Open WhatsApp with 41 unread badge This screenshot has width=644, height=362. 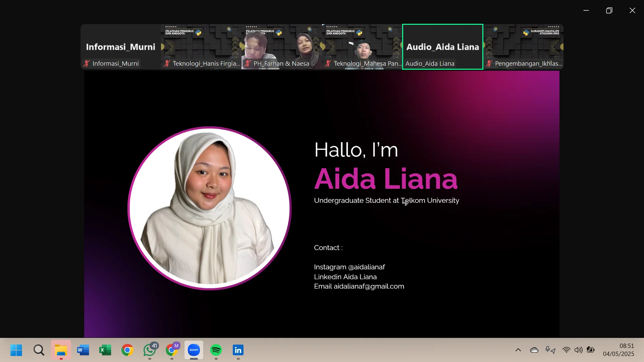[150, 350]
